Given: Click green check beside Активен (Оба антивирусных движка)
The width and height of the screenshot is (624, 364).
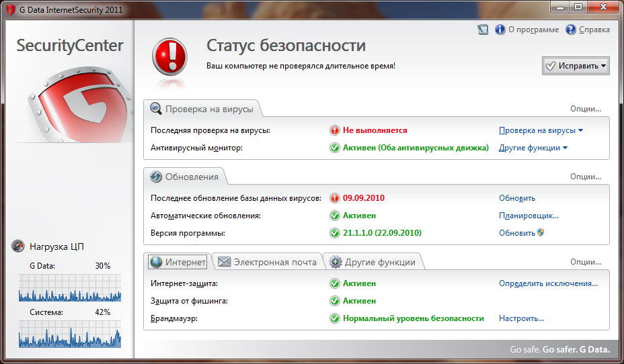Looking at the screenshot, I should [x=335, y=148].
